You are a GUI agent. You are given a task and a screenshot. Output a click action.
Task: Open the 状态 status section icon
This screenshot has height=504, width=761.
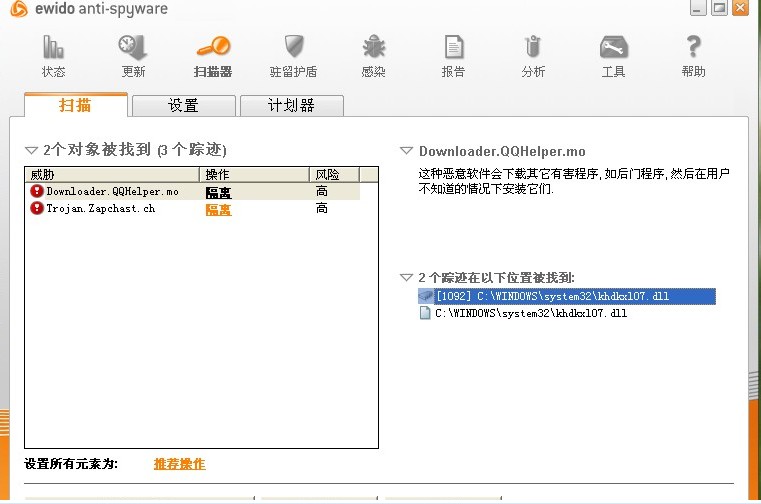53,47
